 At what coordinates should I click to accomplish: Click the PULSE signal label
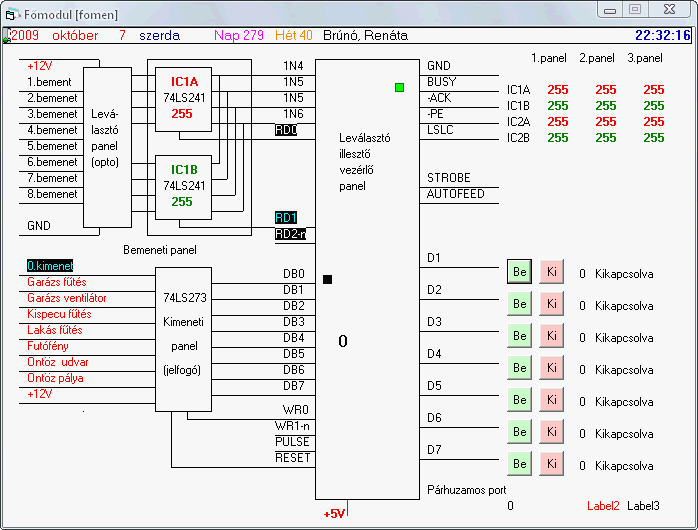click(292, 442)
